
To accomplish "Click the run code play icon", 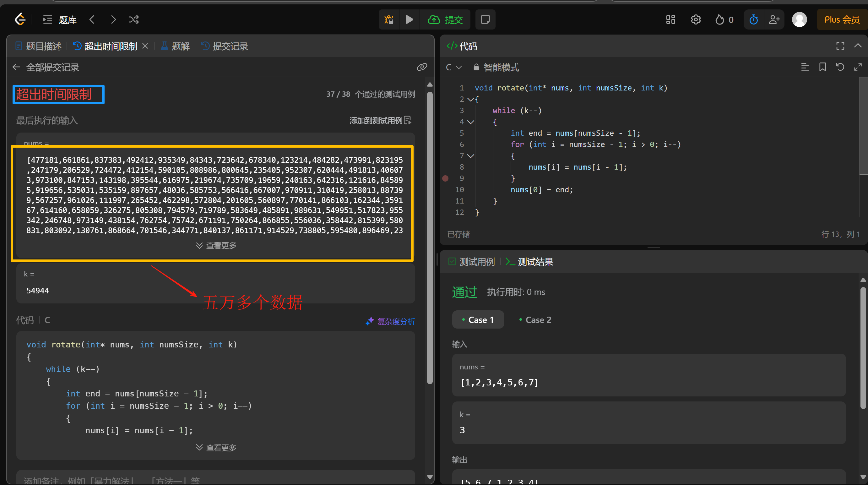I will pos(409,19).
